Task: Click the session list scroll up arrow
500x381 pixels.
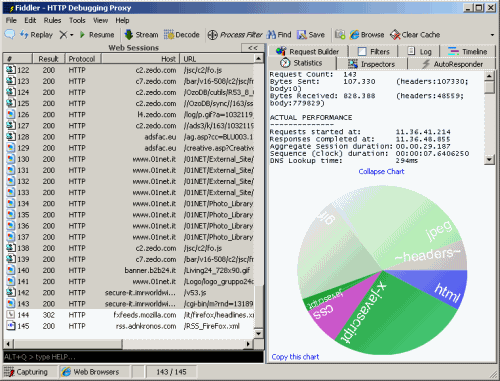Action: (258, 59)
